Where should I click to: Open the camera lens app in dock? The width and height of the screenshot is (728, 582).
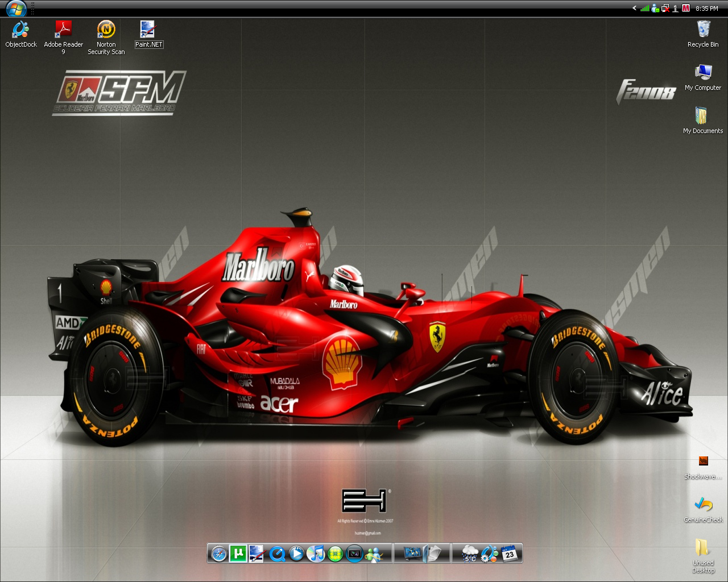pos(354,554)
